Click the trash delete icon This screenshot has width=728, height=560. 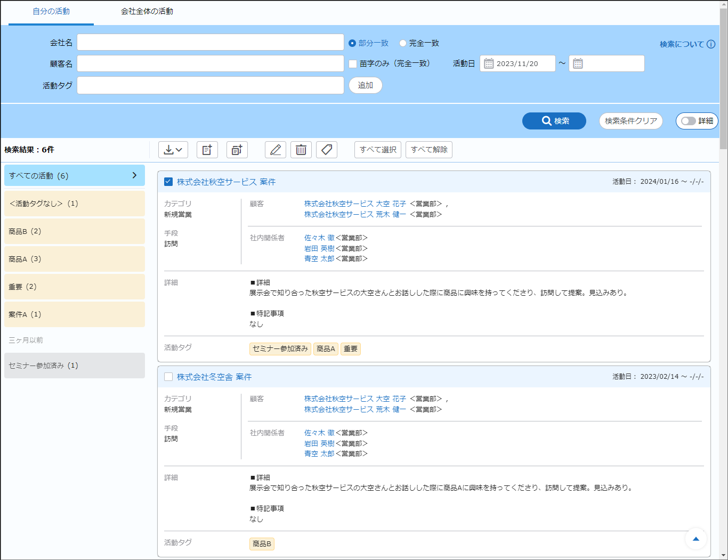click(x=301, y=150)
